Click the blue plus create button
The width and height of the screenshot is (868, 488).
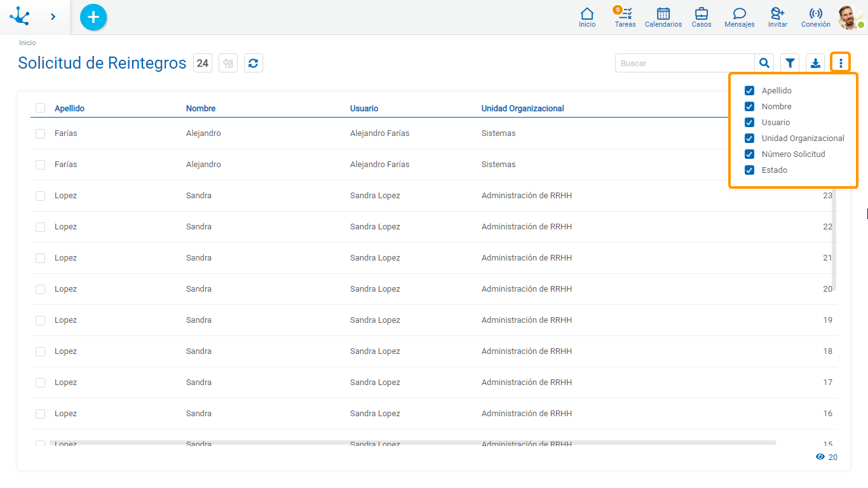[93, 17]
